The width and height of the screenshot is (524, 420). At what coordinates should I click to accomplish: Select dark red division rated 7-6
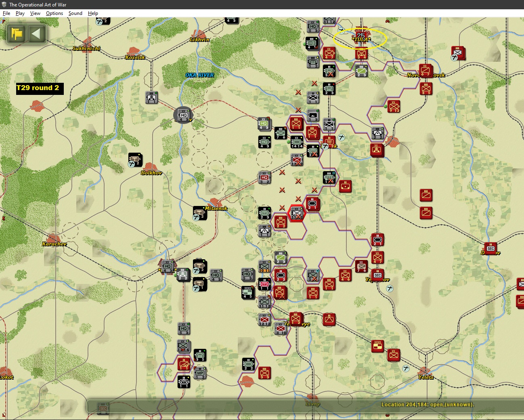pyautogui.click(x=361, y=266)
